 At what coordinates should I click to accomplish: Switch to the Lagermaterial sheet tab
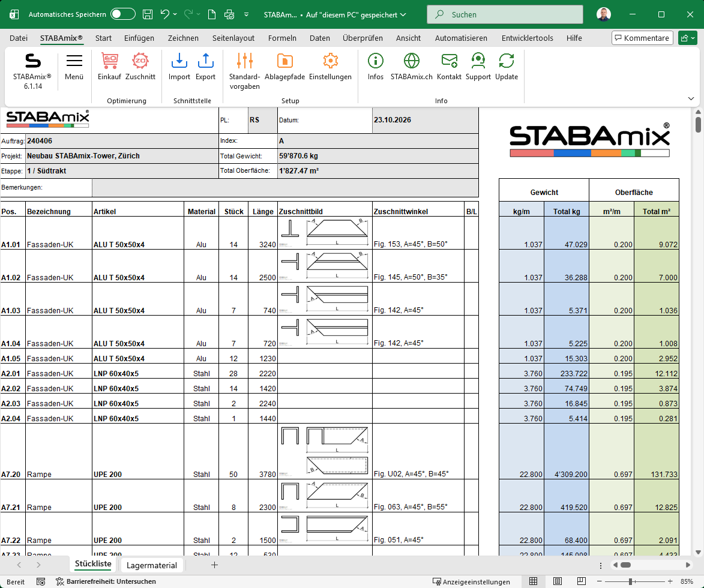[152, 565]
